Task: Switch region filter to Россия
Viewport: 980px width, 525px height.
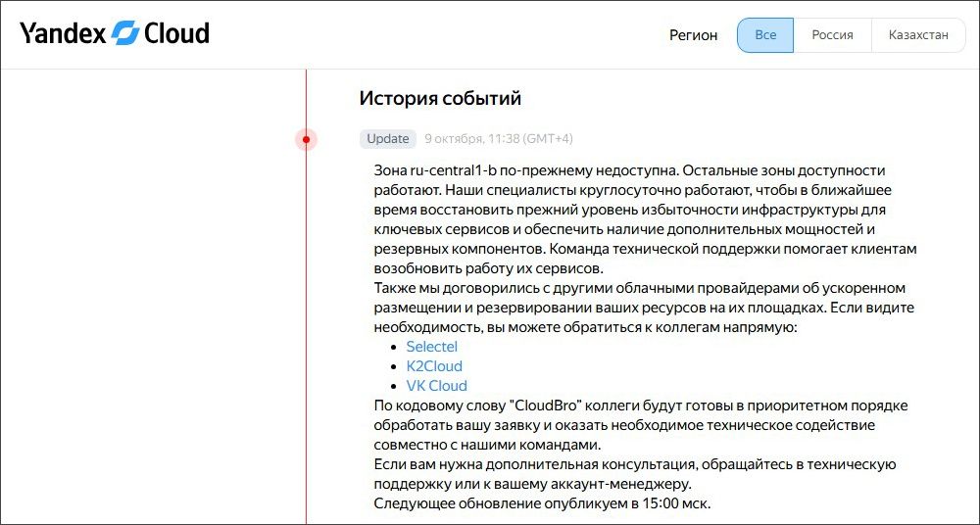Action: coord(832,35)
